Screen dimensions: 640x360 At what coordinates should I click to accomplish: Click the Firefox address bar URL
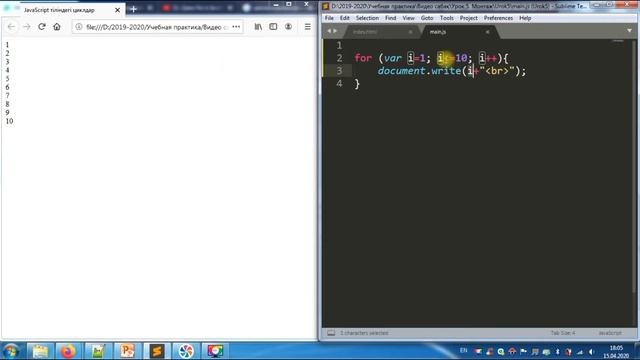click(x=157, y=27)
